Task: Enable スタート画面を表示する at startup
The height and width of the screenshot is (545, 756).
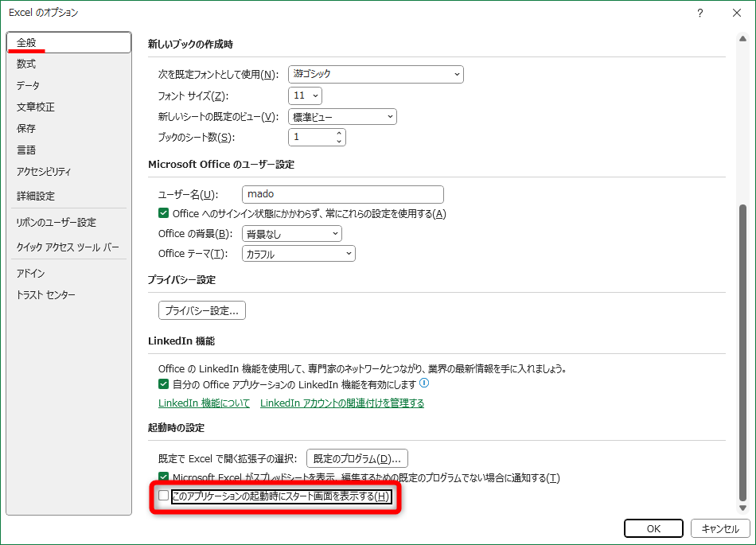Action: [163, 495]
